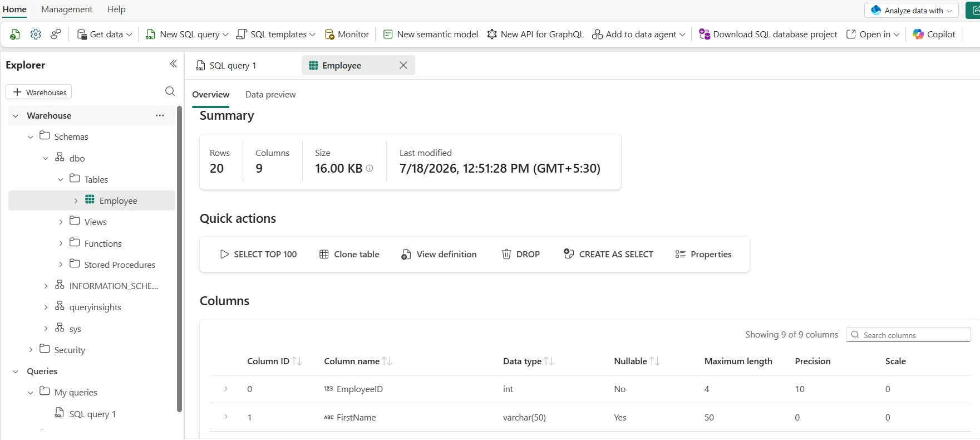Sort by Nullable header
This screenshot has height=440, width=980.
pyautogui.click(x=637, y=361)
